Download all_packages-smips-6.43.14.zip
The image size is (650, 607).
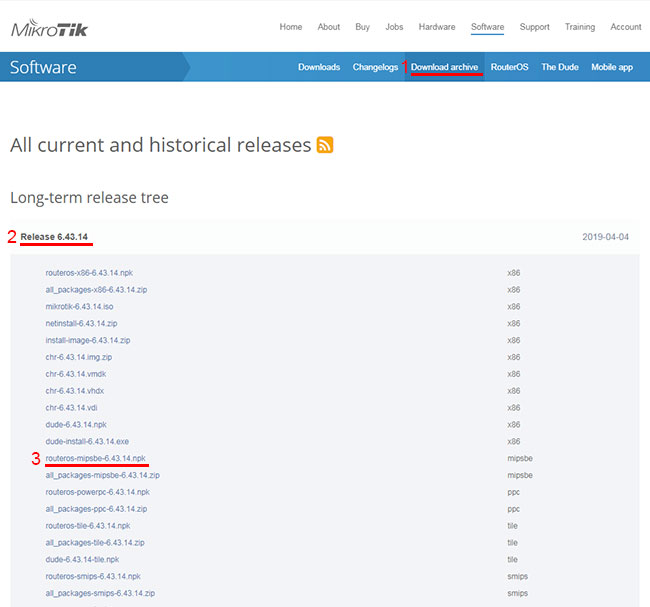pyautogui.click(x=100, y=593)
